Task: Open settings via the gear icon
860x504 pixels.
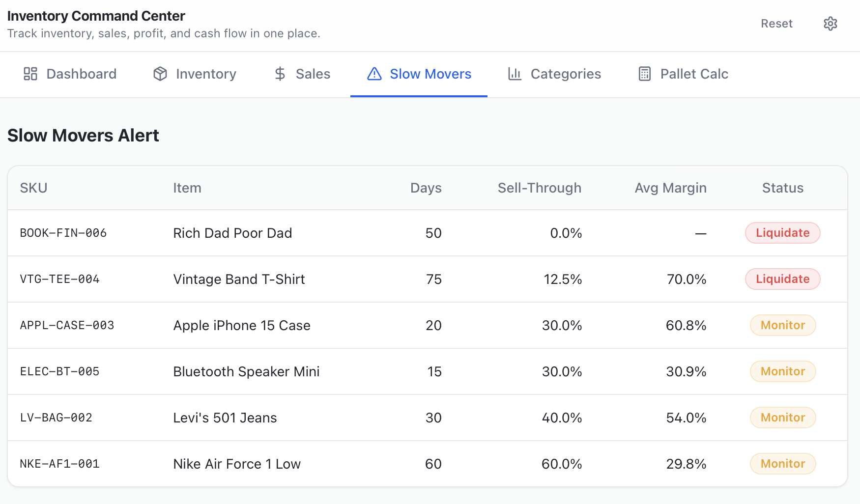Action: (830, 24)
